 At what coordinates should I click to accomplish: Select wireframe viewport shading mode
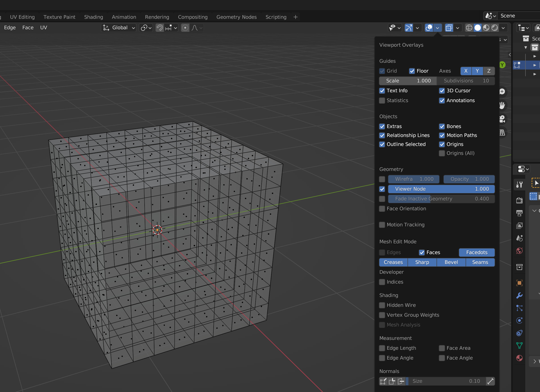pos(469,28)
